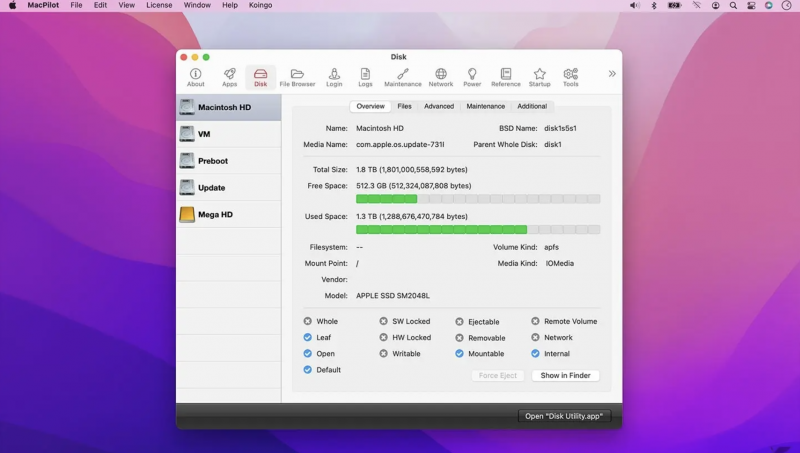Screen dimensions: 800x453
Task: Open "Disk Utility.app" via bottom button
Action: point(564,416)
